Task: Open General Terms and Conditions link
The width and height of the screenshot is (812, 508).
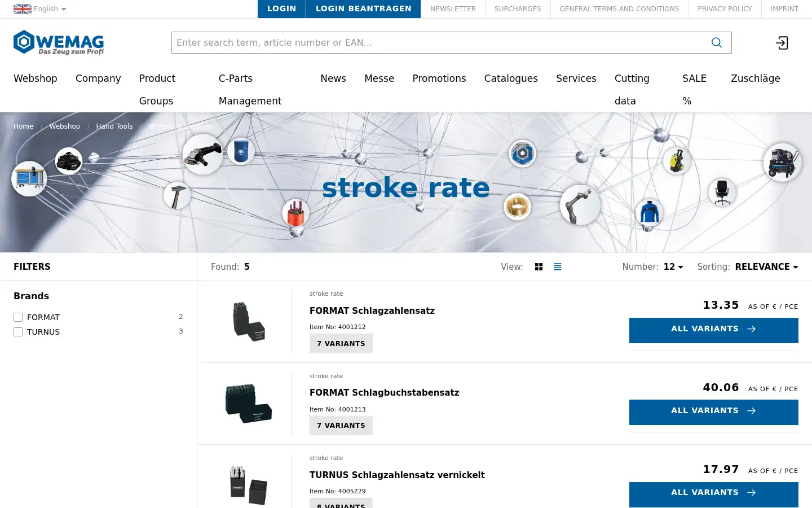Action: [x=619, y=9]
